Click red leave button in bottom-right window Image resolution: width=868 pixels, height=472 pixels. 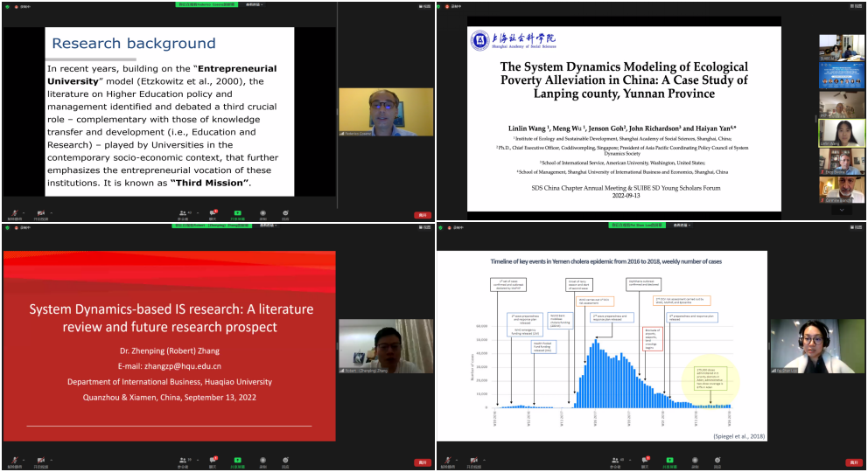(853, 462)
